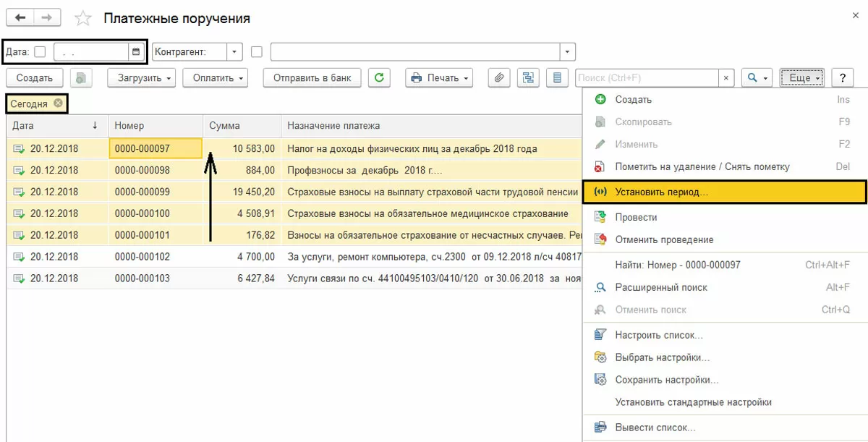Select Отменить проведение menu item
868x442 pixels.
pos(725,239)
